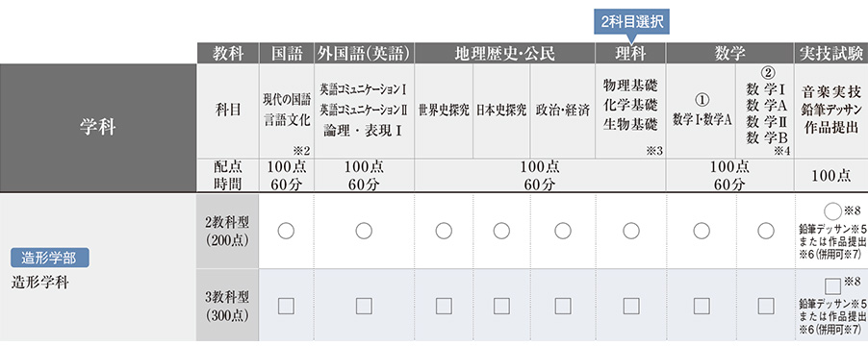The width and height of the screenshot is (868, 346).
Task: Click the 造形学部 blue tag
Action: [x=50, y=258]
